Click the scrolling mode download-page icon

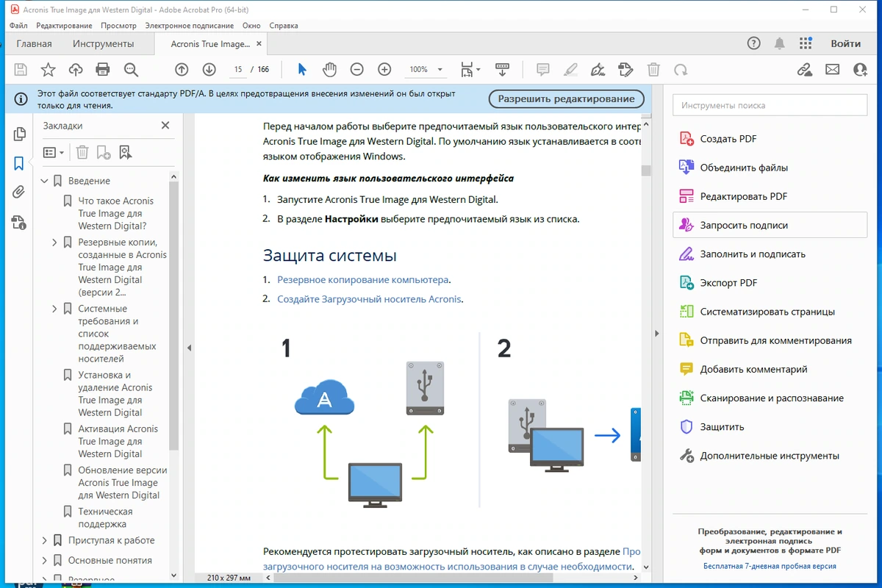click(503, 69)
